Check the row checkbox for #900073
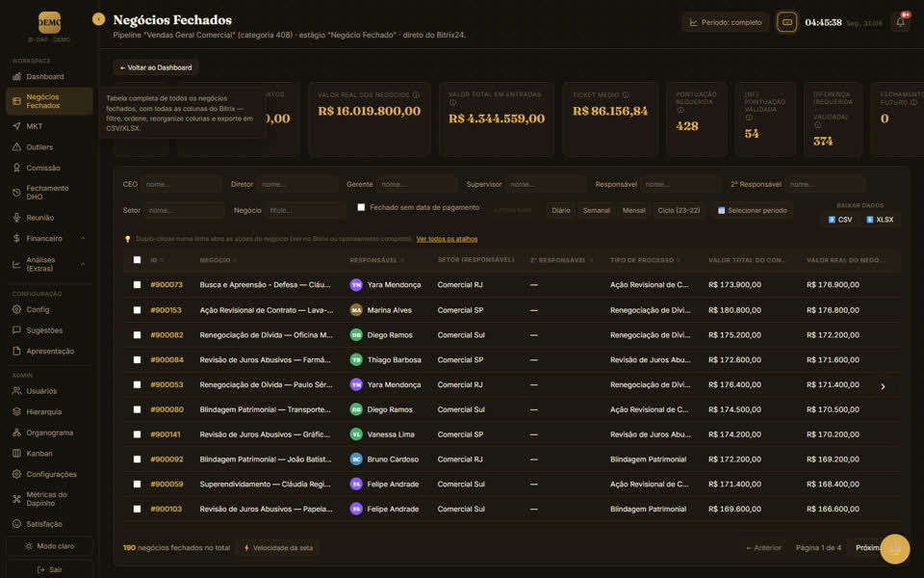 (138, 285)
